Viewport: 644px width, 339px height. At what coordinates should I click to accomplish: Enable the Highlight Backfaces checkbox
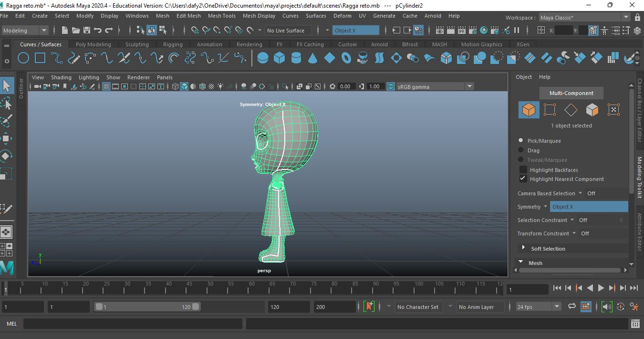pos(523,169)
